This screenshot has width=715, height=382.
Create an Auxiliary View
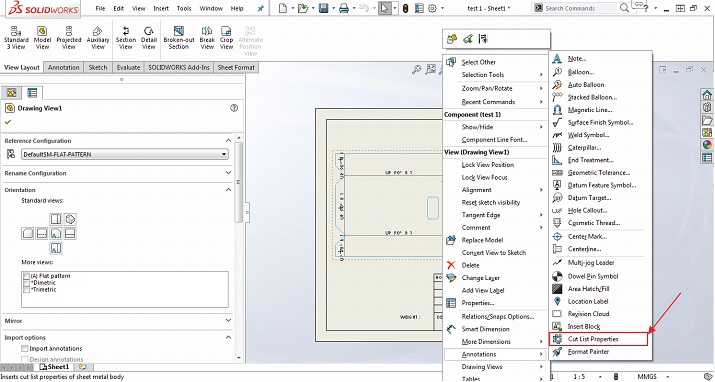point(98,38)
